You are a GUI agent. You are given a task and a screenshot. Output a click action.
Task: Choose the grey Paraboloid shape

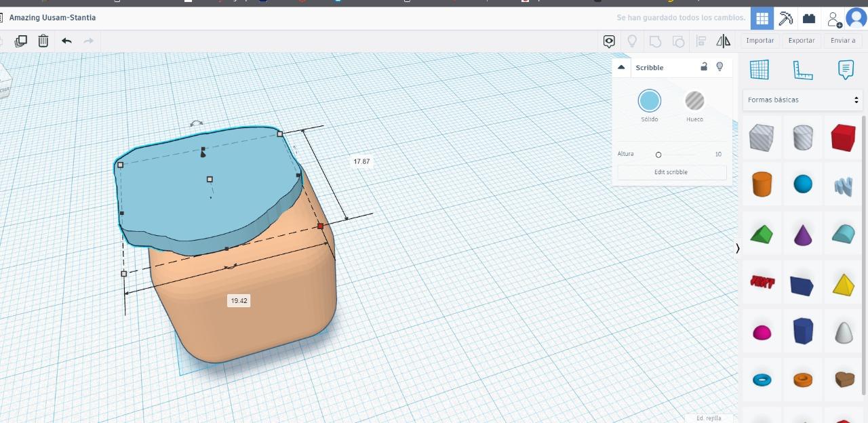844,332
